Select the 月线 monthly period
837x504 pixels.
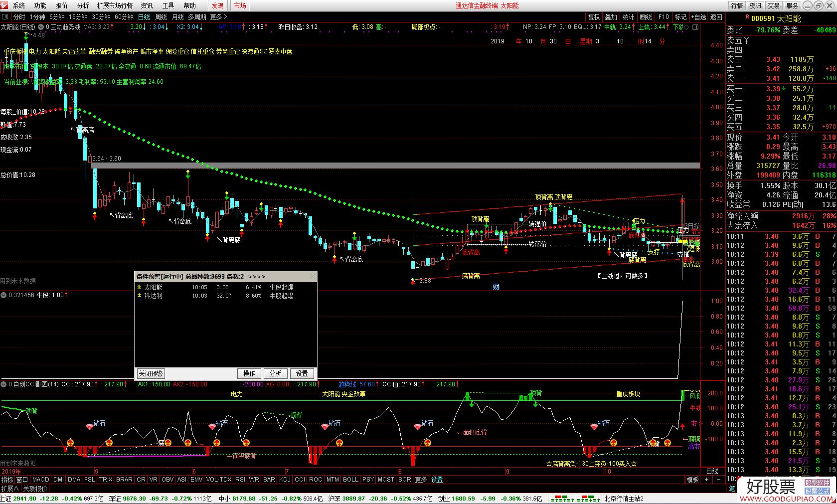coord(177,17)
